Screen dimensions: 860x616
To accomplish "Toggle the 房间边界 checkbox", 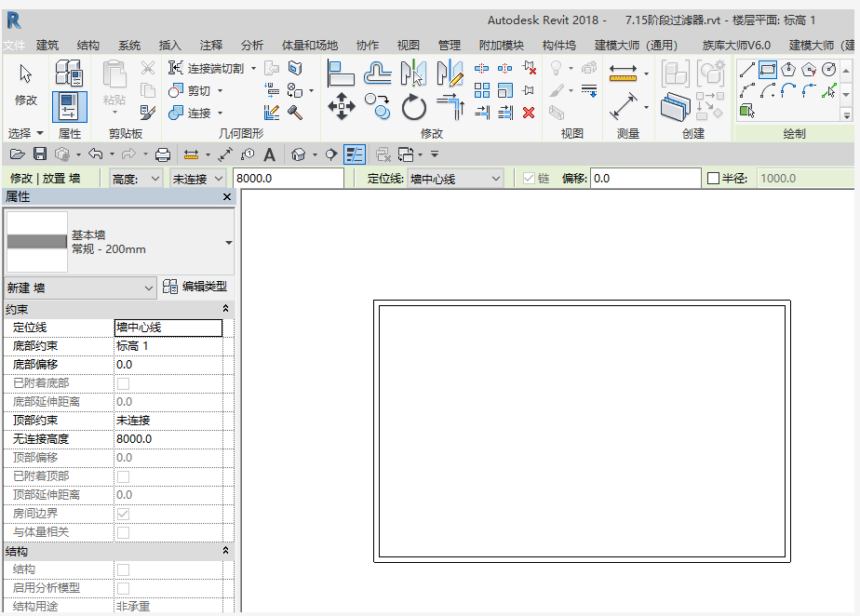I will click(x=123, y=514).
